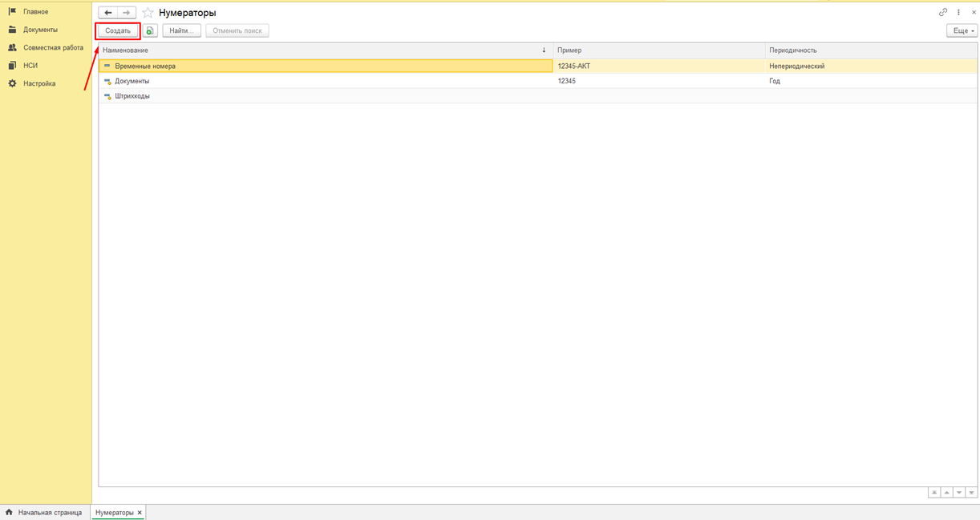
Task: Click the Пример column header
Action: click(x=659, y=50)
